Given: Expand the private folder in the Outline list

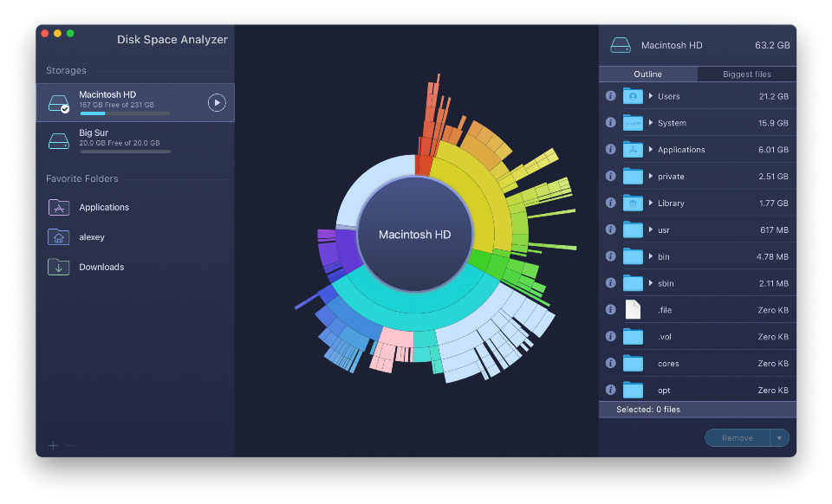Looking at the screenshot, I should click(649, 176).
